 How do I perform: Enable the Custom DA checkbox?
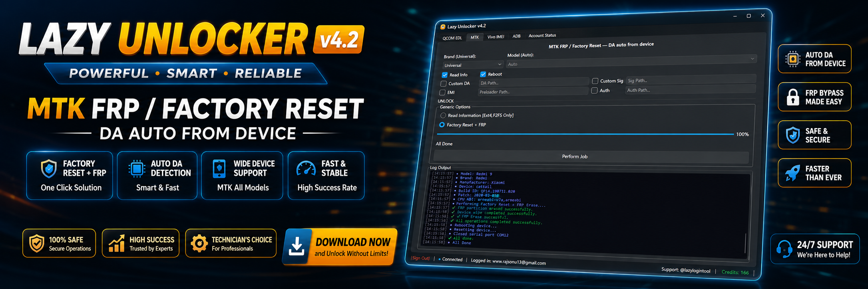coord(443,83)
